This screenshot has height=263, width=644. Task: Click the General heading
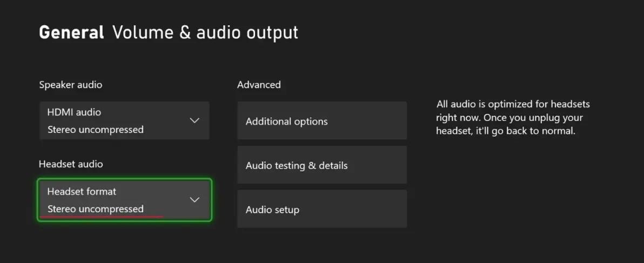coord(71,32)
